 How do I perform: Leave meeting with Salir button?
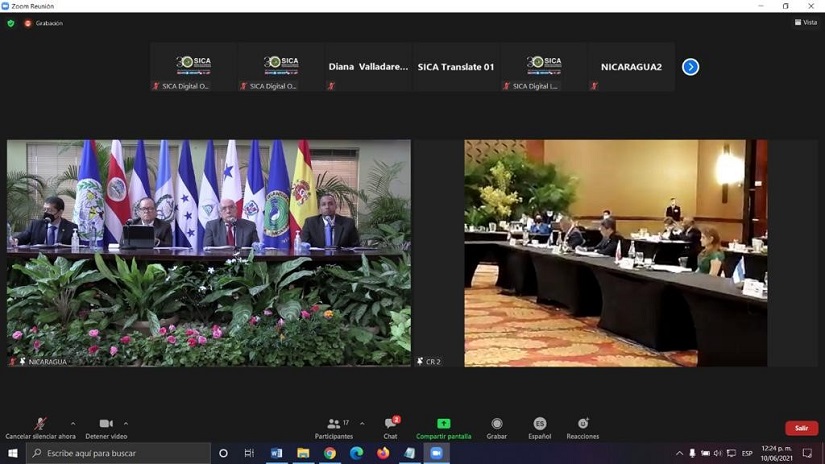pos(801,428)
